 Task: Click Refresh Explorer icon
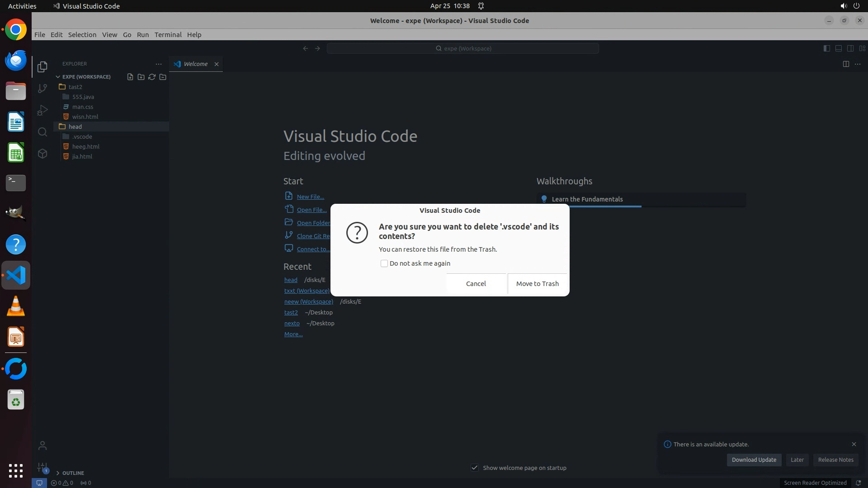tap(152, 77)
